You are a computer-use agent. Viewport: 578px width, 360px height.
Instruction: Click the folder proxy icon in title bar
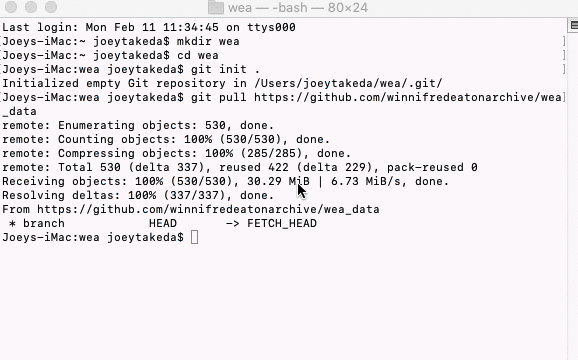(216, 7)
